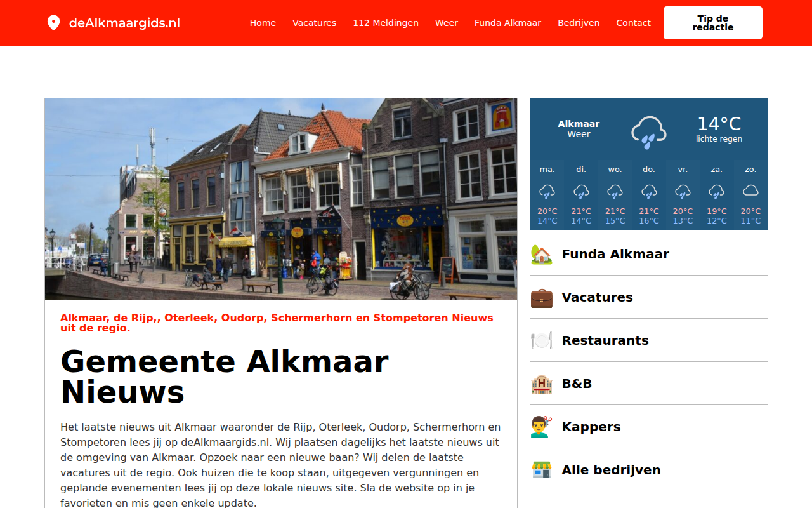Open the Vacatures menu item in header
The height and width of the screenshot is (508, 812).
(314, 23)
